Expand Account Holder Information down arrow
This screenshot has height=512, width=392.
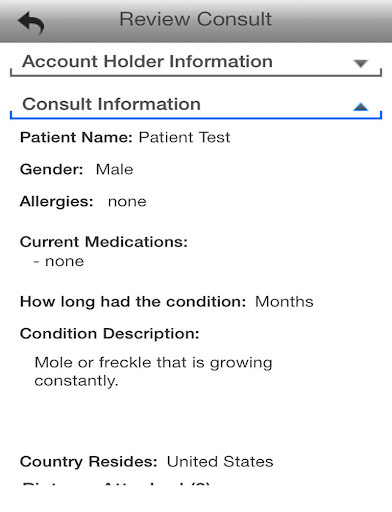point(361,63)
